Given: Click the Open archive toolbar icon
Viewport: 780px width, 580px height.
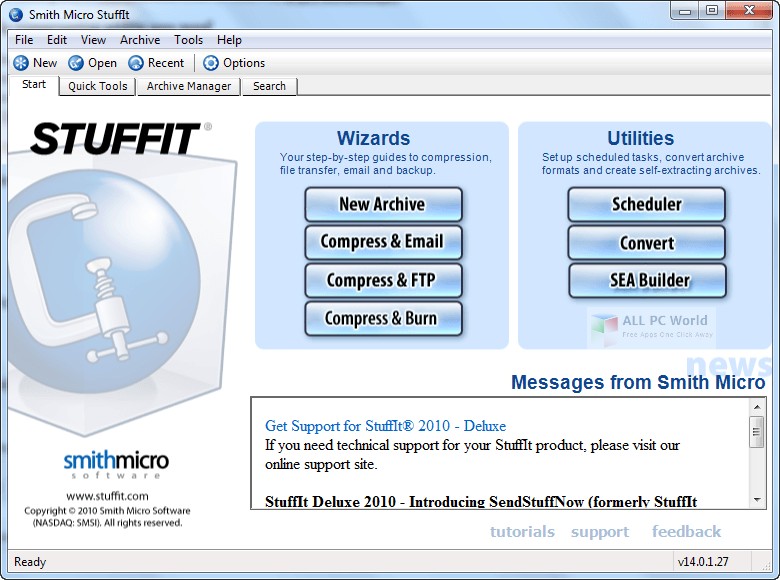Looking at the screenshot, I should pos(76,63).
